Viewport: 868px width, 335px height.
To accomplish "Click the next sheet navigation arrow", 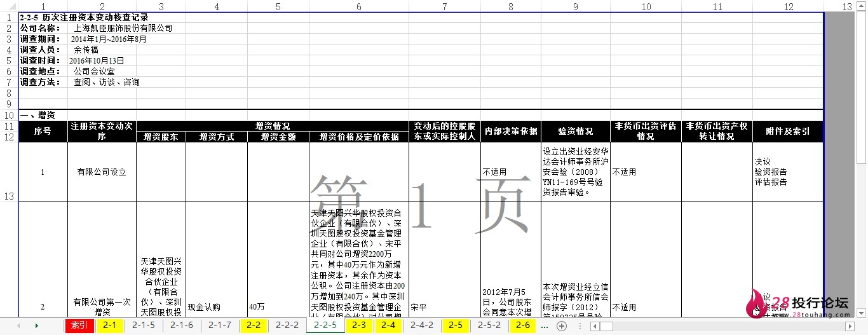I will [x=36, y=326].
